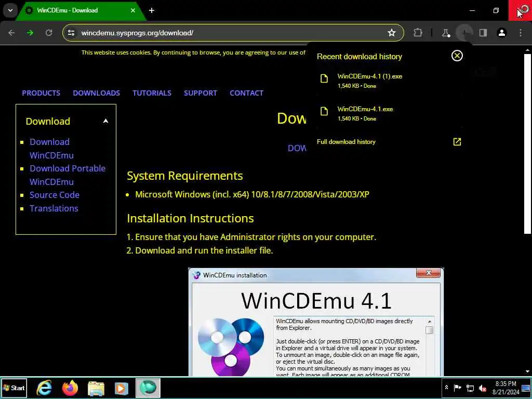Open the tab search dropdown arrow
This screenshot has width=532, height=399.
(10, 10)
